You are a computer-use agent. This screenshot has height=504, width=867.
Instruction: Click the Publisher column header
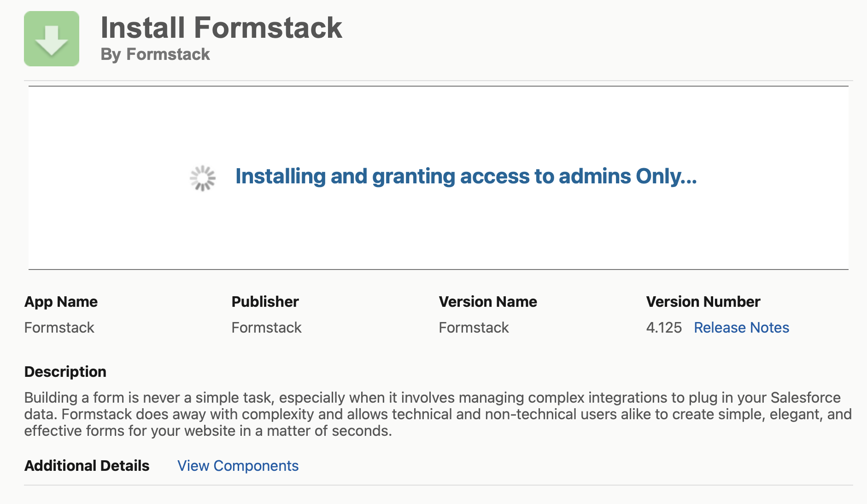coord(265,302)
